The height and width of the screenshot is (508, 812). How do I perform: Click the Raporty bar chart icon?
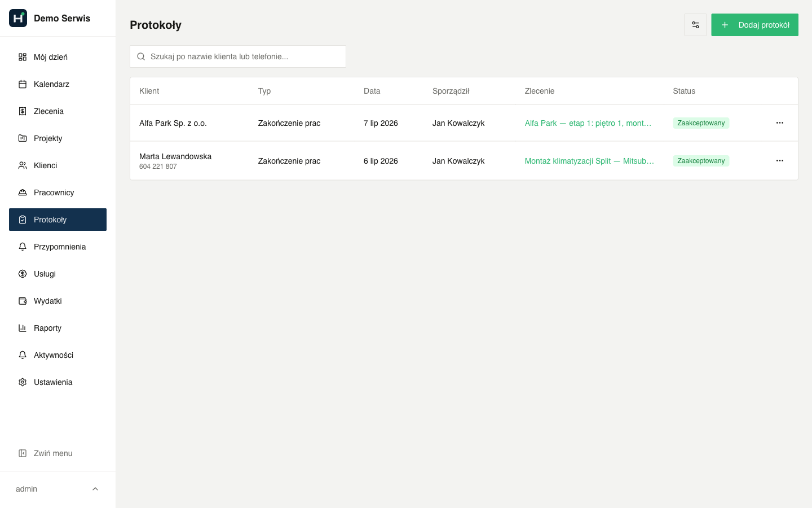pos(23,328)
